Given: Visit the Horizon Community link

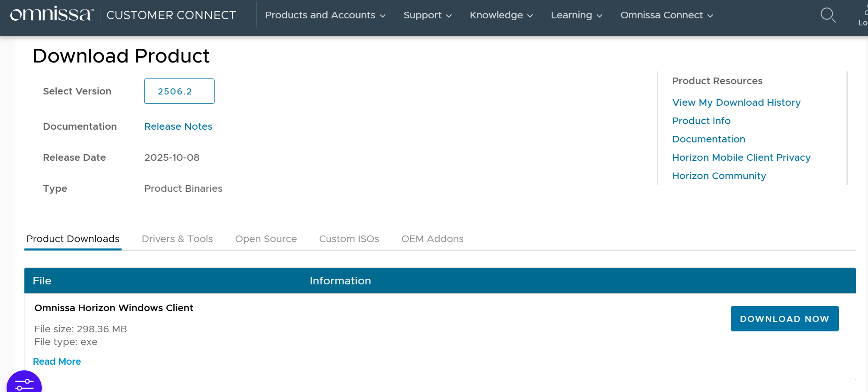Looking at the screenshot, I should coord(719,176).
